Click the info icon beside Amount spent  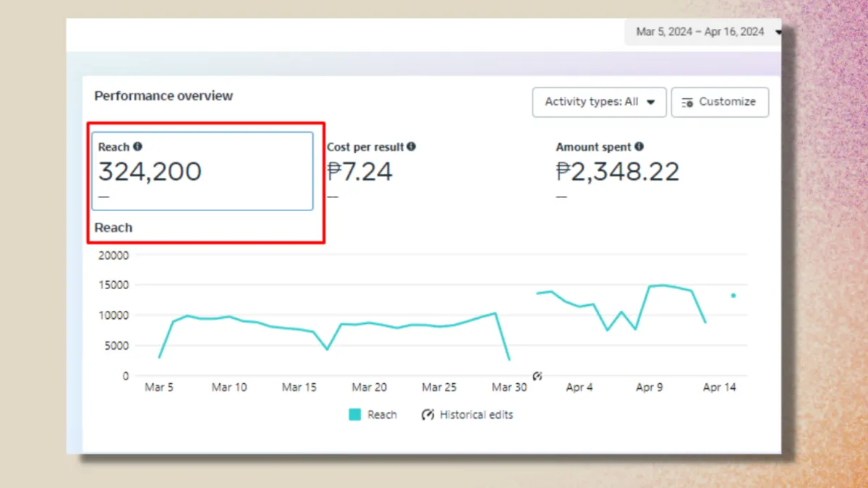coord(639,147)
